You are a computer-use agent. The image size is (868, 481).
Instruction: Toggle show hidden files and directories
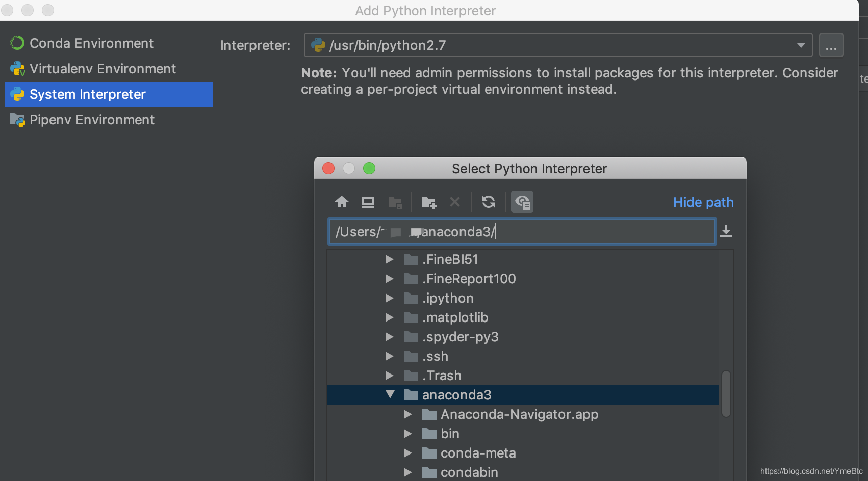[522, 202]
